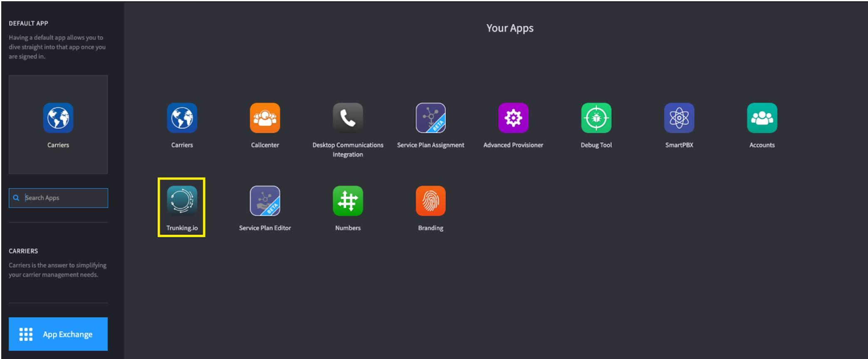Open the Branding fingerprint icon
868x359 pixels.
[x=430, y=201]
